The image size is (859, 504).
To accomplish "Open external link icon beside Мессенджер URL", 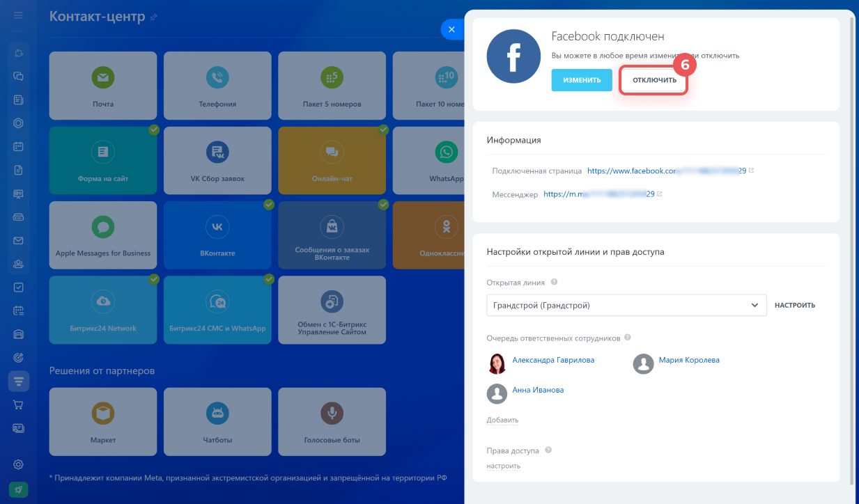I will [659, 194].
